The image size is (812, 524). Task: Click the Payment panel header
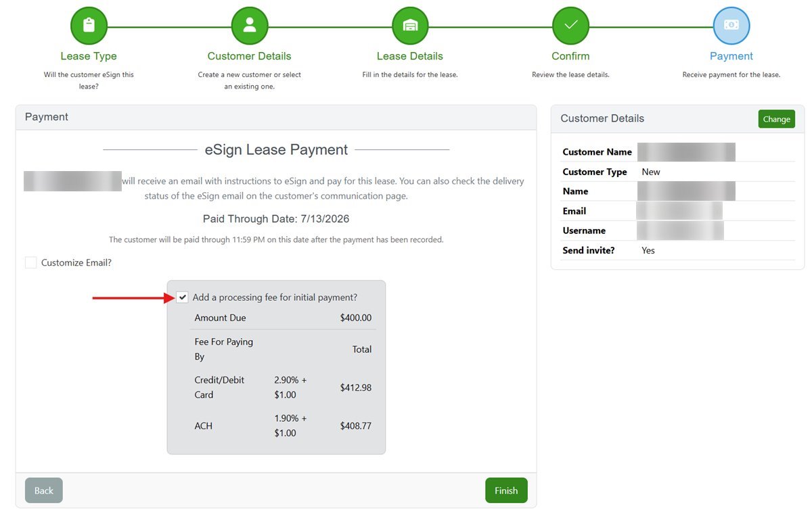point(276,117)
